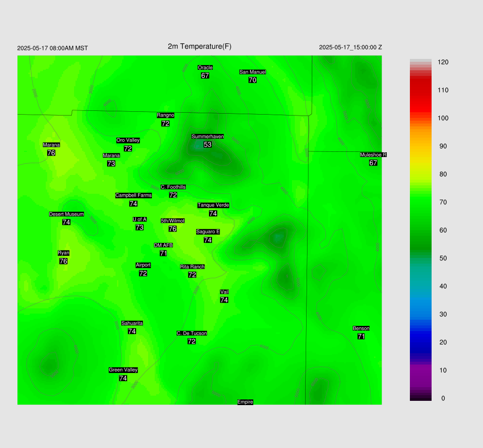Click the Rangno station label
The height and width of the screenshot is (448, 483).
click(x=166, y=115)
